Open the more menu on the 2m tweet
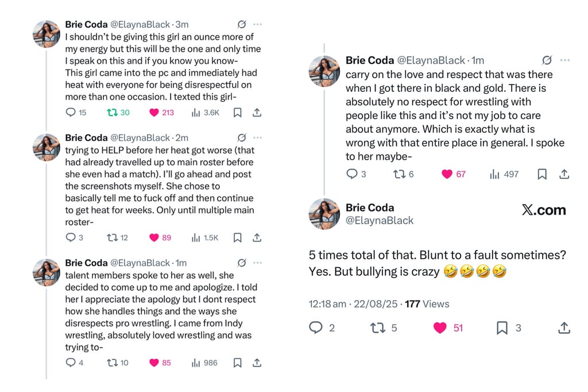 (258, 138)
